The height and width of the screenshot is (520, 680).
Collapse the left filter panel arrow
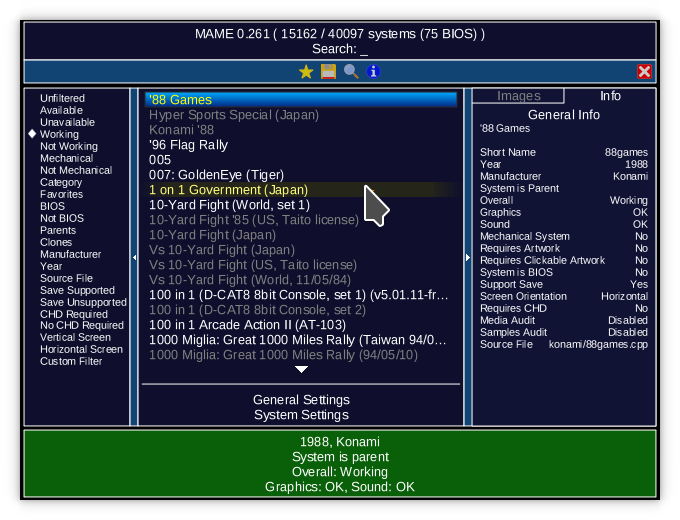pyautogui.click(x=135, y=257)
